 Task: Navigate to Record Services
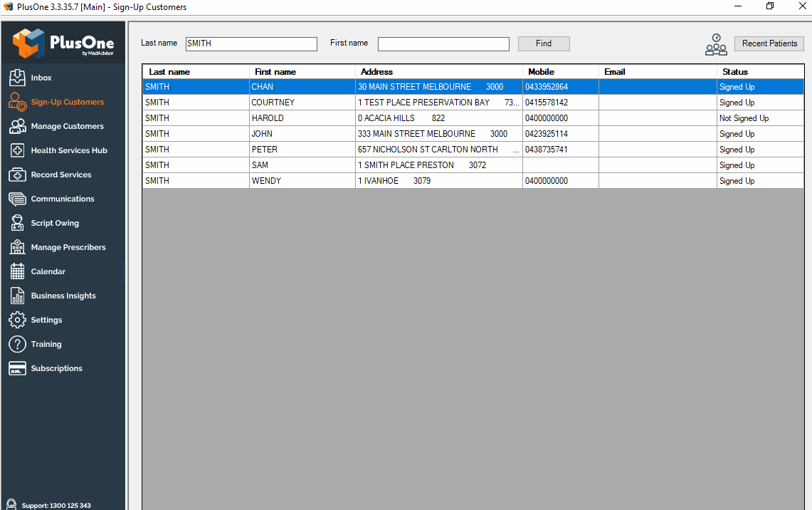coord(61,175)
